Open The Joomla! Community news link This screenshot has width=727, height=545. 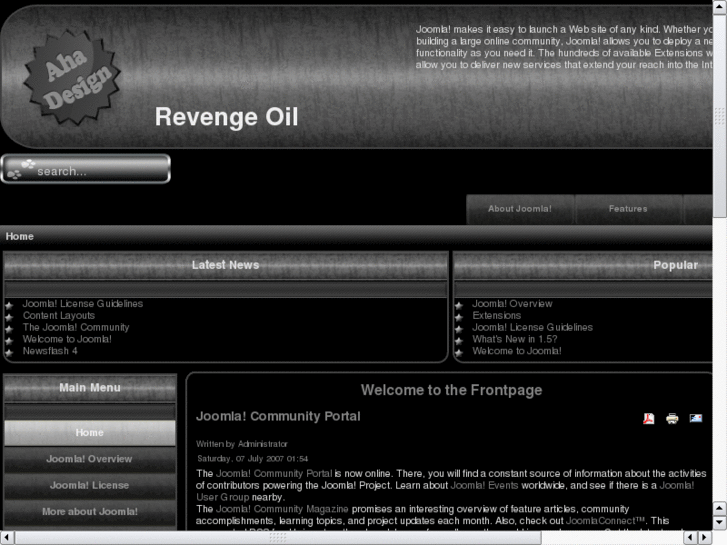(x=76, y=327)
